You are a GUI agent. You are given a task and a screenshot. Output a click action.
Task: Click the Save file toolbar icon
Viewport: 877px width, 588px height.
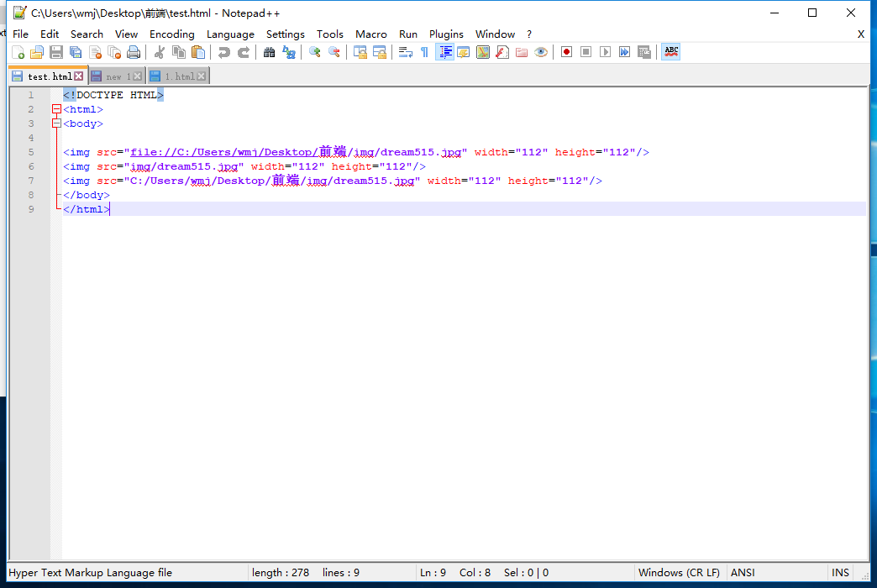click(56, 52)
